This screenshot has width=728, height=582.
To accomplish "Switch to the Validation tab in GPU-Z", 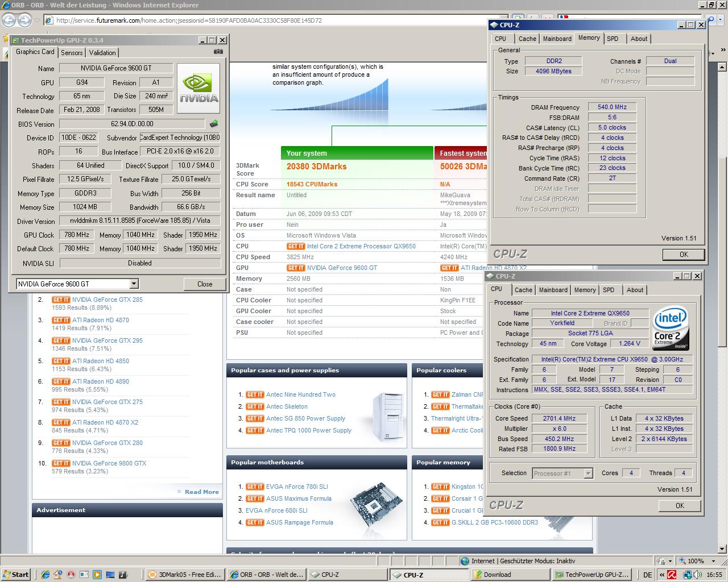I will click(102, 52).
